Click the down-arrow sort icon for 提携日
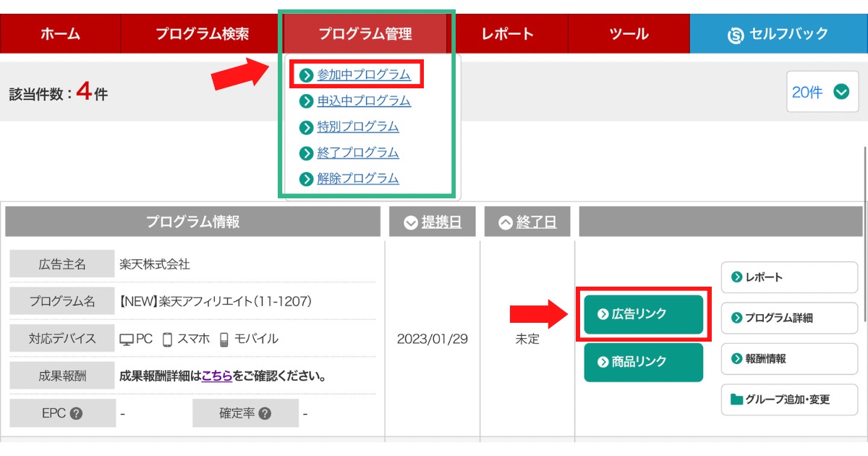Viewport: 868px width, 456px height. tap(411, 223)
